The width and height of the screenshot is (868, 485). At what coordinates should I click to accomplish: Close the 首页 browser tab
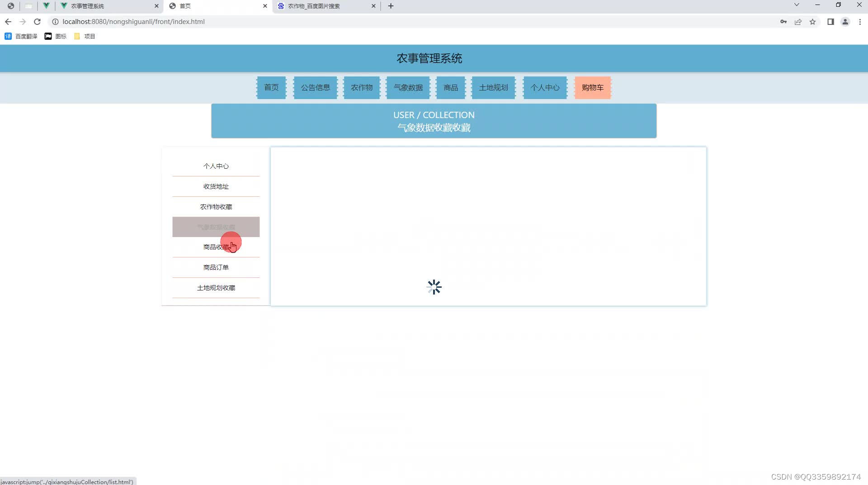pyautogui.click(x=265, y=6)
